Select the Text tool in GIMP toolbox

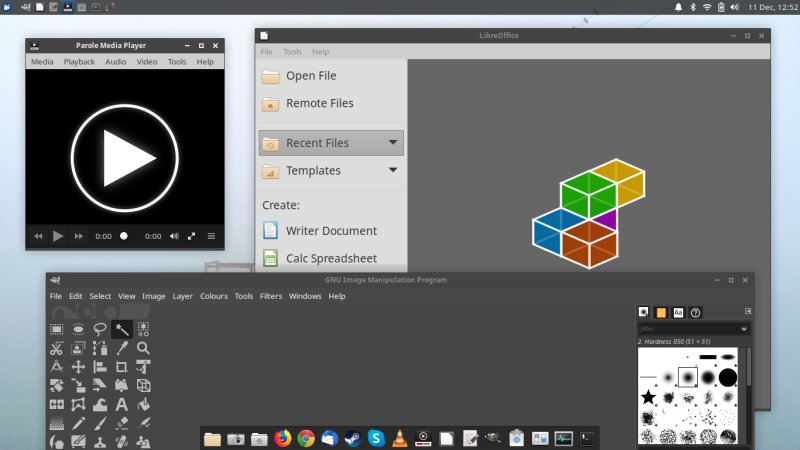click(121, 405)
